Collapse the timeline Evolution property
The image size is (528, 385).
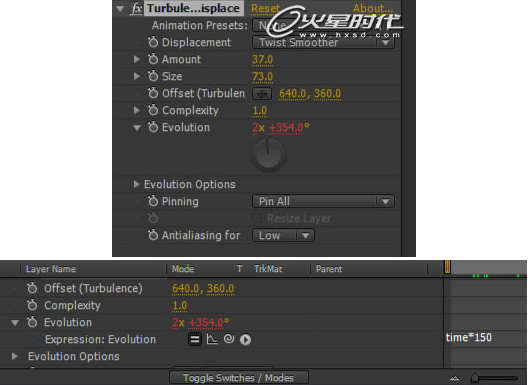point(15,323)
